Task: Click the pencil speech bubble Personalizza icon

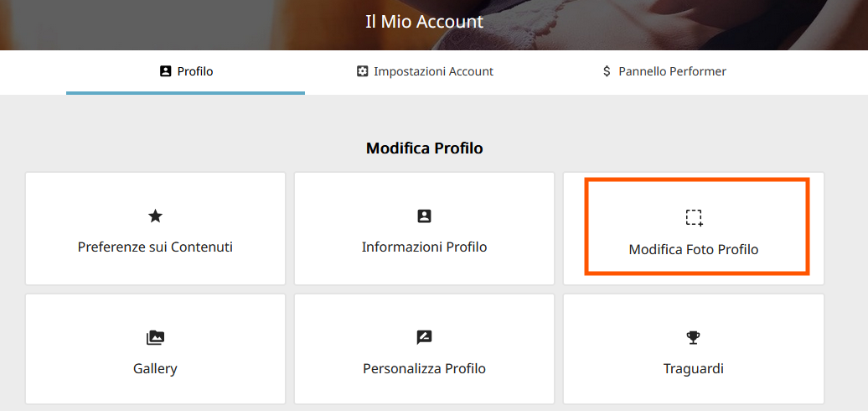Action: coord(424,337)
